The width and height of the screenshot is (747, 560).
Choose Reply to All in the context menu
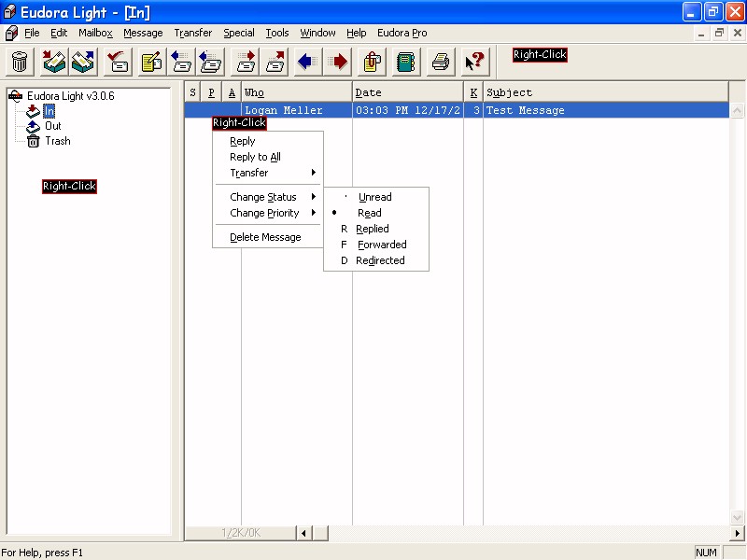point(268,157)
